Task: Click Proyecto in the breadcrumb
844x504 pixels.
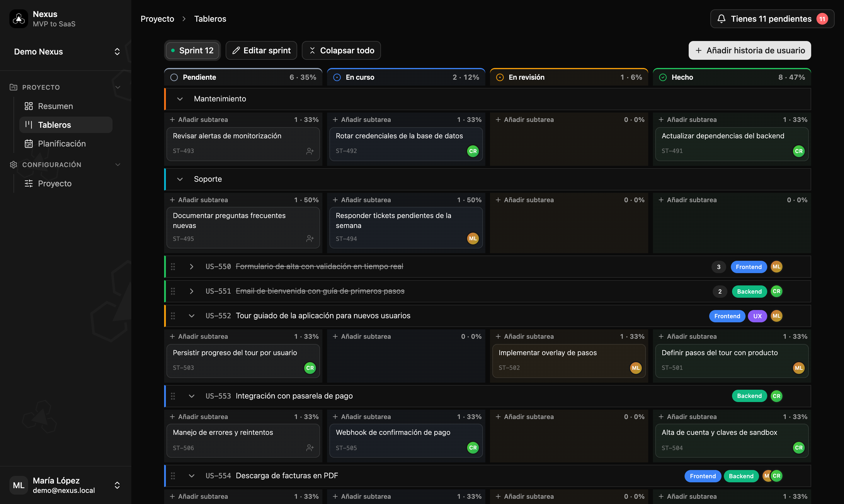Action: coord(157,19)
